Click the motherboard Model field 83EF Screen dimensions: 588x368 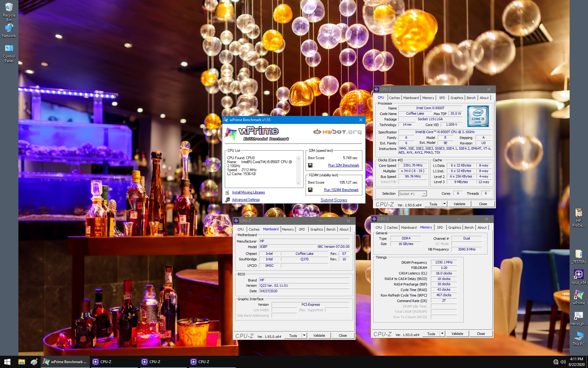288,247
